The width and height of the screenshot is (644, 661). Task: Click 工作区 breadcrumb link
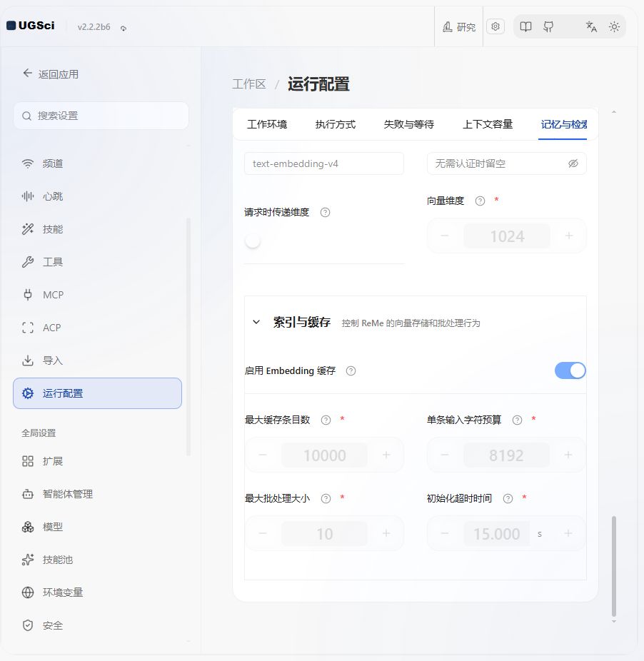249,84
